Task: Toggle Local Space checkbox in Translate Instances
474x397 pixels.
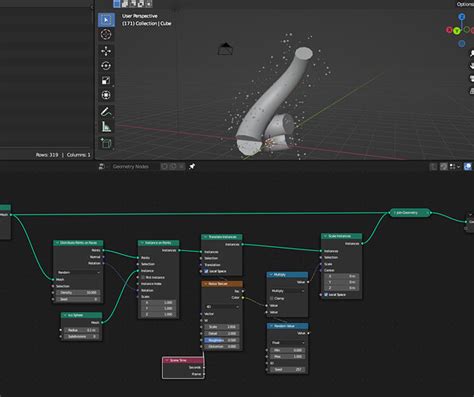Action: (206, 271)
